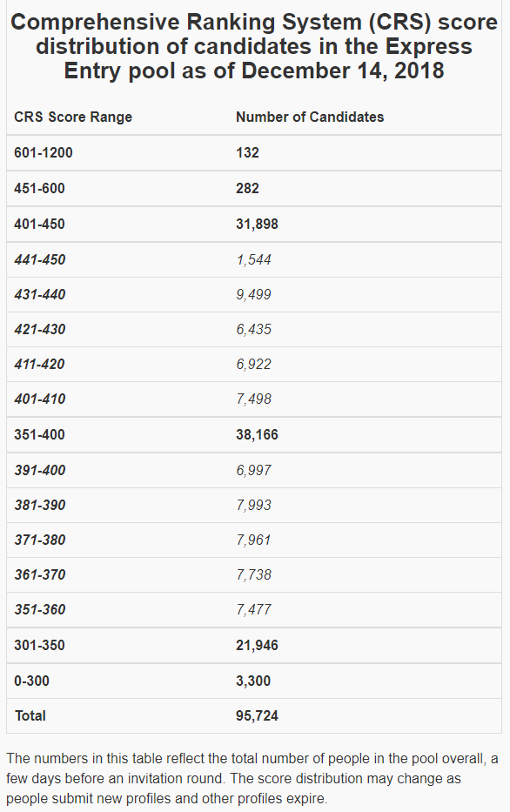Select the 401-410 sub-range row
This screenshot has width=510, height=812.
(x=254, y=399)
